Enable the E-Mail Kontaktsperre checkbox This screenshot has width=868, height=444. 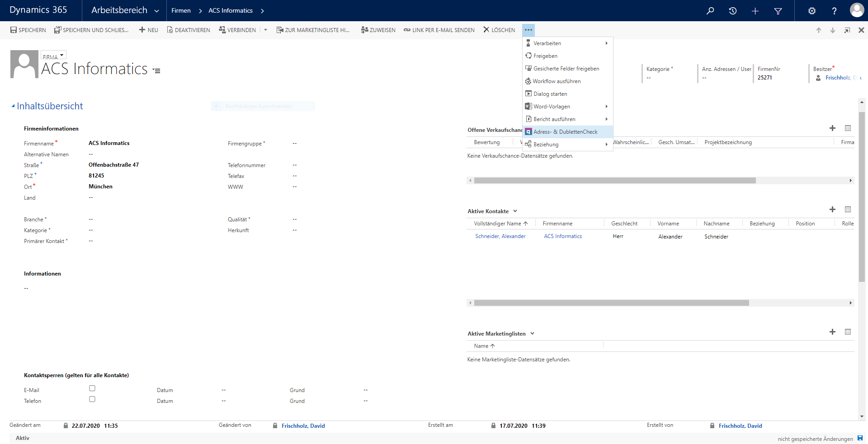coord(92,388)
